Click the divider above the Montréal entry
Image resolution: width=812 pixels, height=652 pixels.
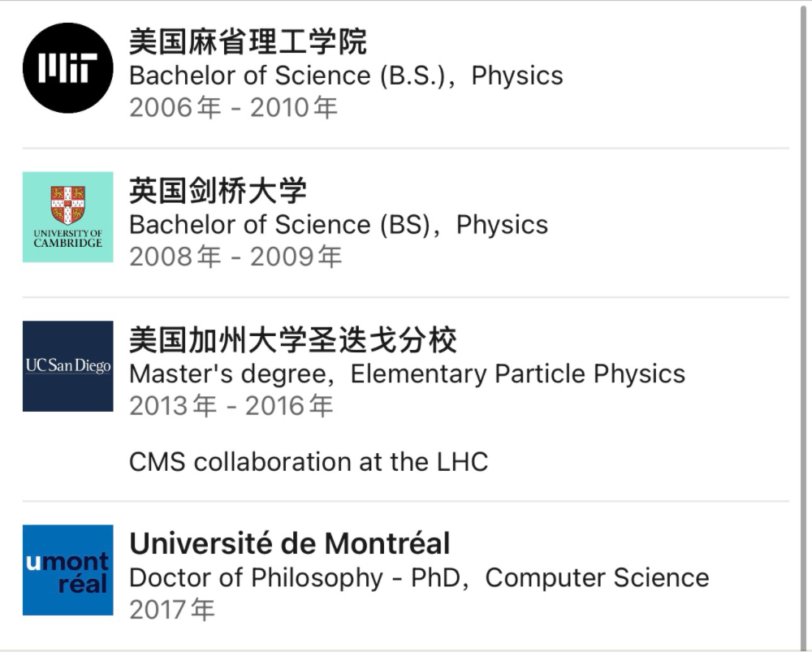click(x=406, y=502)
